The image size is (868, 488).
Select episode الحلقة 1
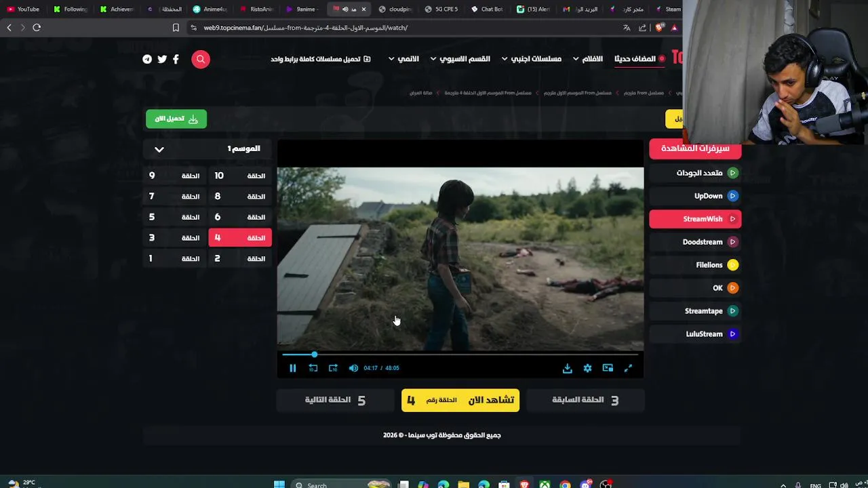click(174, 258)
